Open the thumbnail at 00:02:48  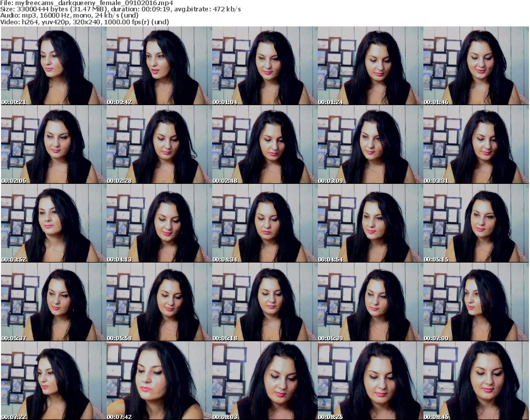[x=264, y=144]
